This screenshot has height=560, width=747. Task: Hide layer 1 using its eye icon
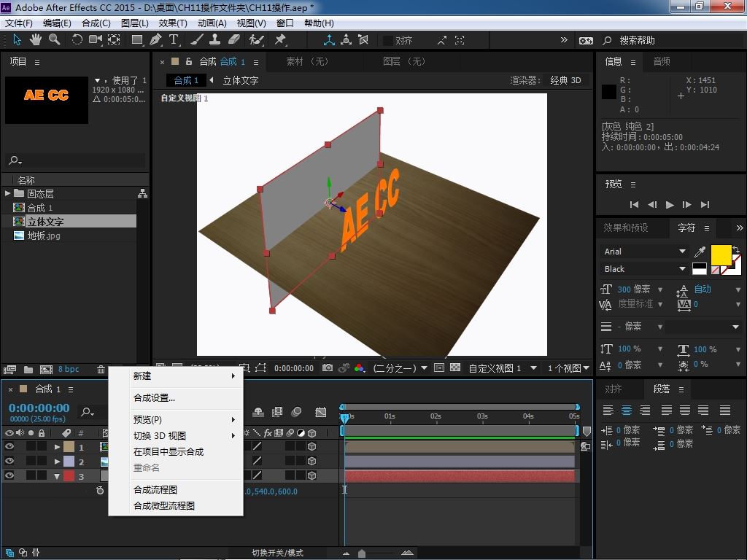click(9, 447)
